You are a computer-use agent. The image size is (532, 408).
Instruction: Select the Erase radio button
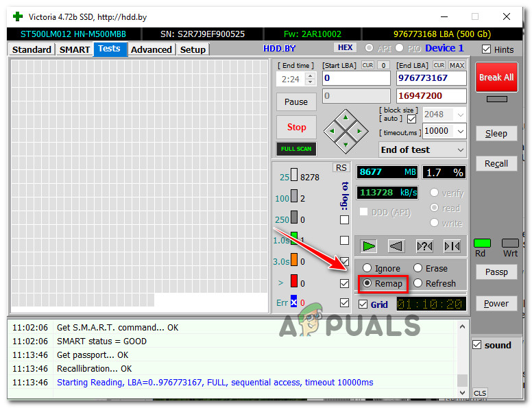coord(418,268)
